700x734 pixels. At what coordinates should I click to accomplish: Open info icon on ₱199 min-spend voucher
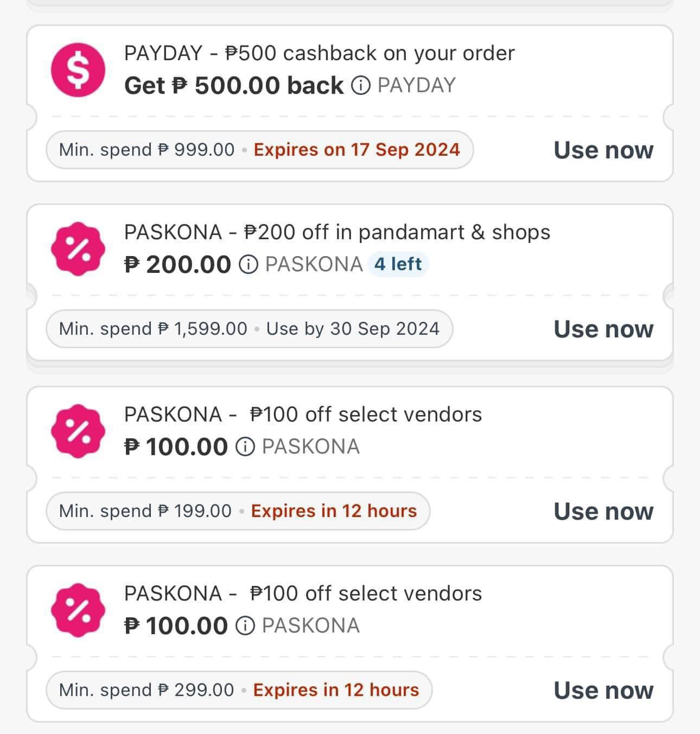pos(245,447)
